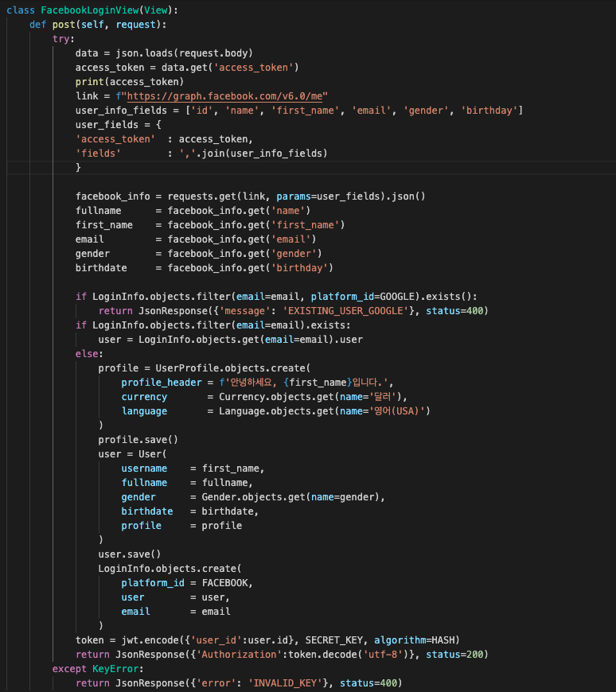
Task: Click the else keyword
Action: pyautogui.click(x=87, y=354)
